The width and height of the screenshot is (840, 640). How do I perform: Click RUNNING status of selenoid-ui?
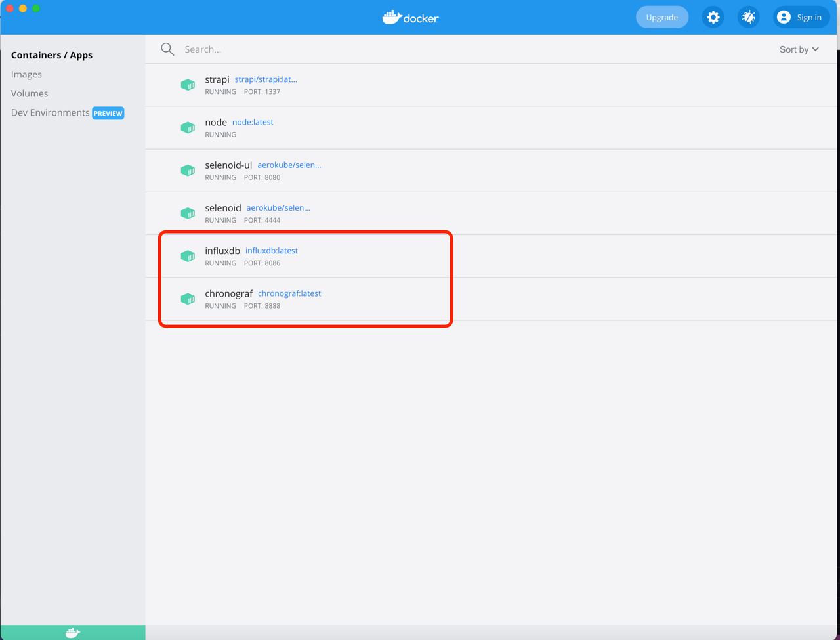click(220, 177)
